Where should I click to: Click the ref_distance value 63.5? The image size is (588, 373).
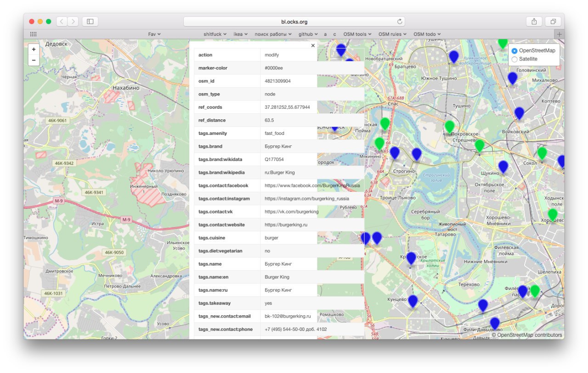coord(269,120)
